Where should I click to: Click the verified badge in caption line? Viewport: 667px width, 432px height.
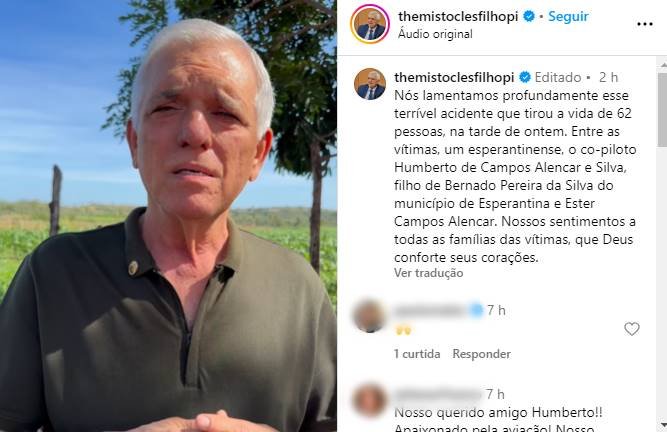point(525,77)
